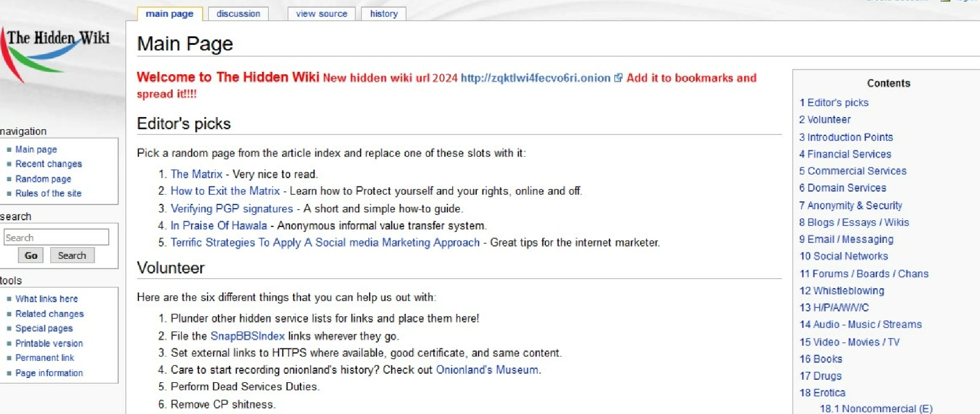Viewport: 980px width, 414px height.
Task: Jump to 14 Audio - Music / Streams
Action: pyautogui.click(x=861, y=325)
